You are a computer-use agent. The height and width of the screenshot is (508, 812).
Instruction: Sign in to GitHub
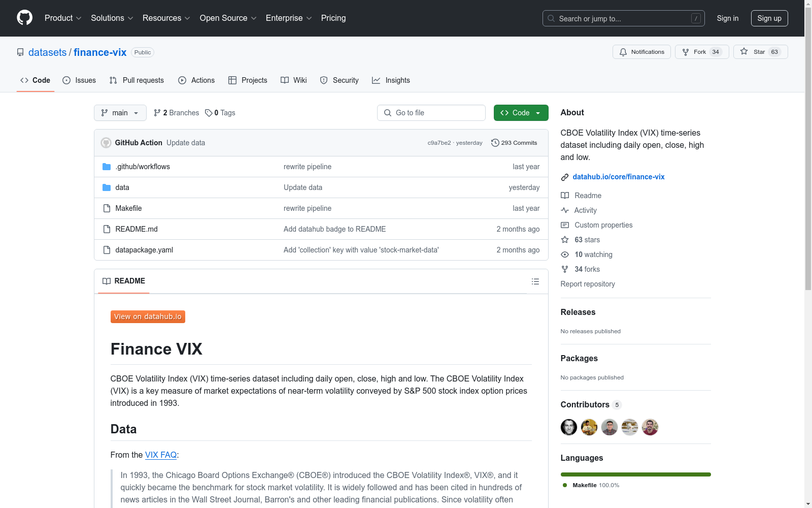(x=727, y=18)
